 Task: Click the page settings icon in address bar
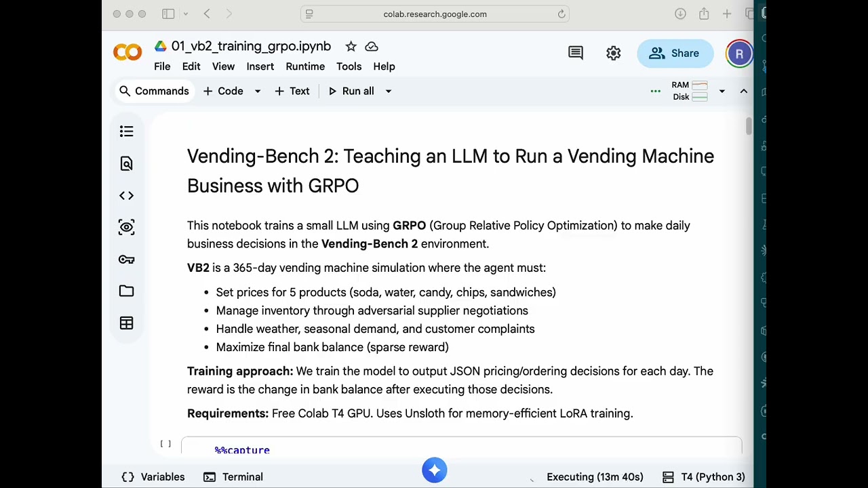click(x=309, y=14)
